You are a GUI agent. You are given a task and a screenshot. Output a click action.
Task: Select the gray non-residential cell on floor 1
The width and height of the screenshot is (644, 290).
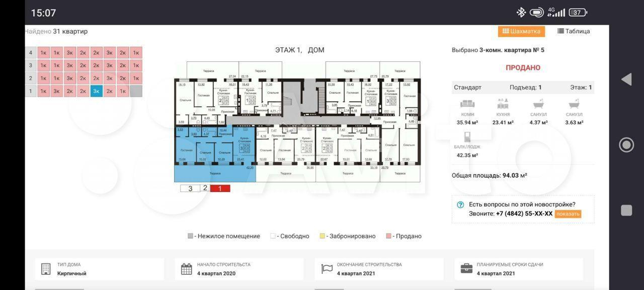[136, 91]
